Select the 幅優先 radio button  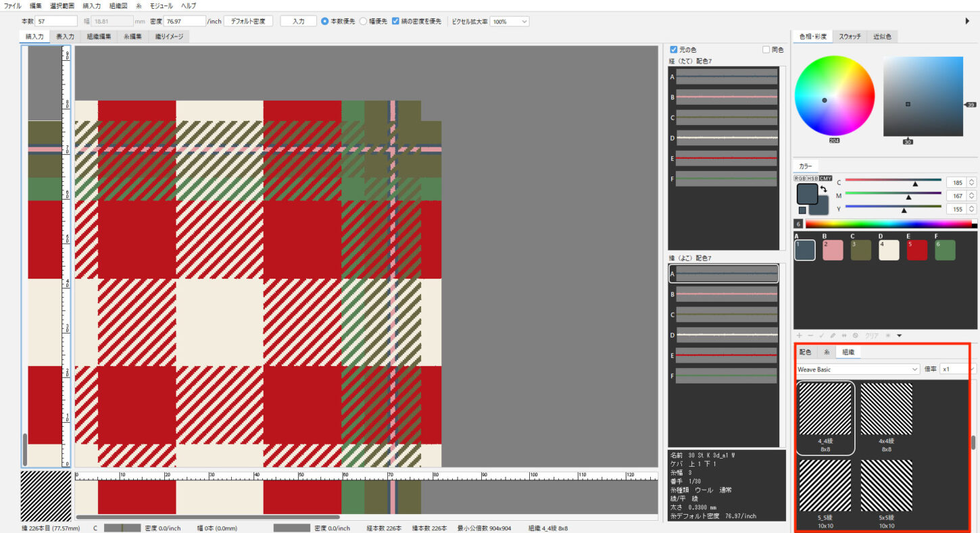point(363,21)
